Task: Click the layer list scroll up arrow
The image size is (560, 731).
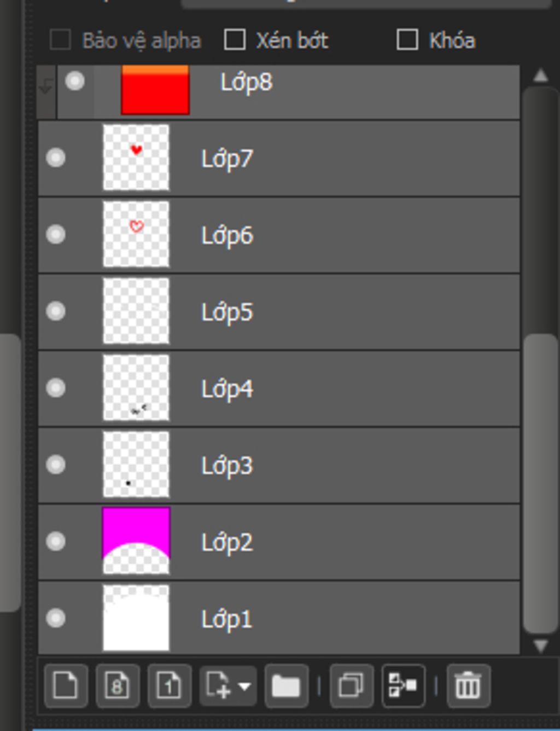Action: pos(540,76)
